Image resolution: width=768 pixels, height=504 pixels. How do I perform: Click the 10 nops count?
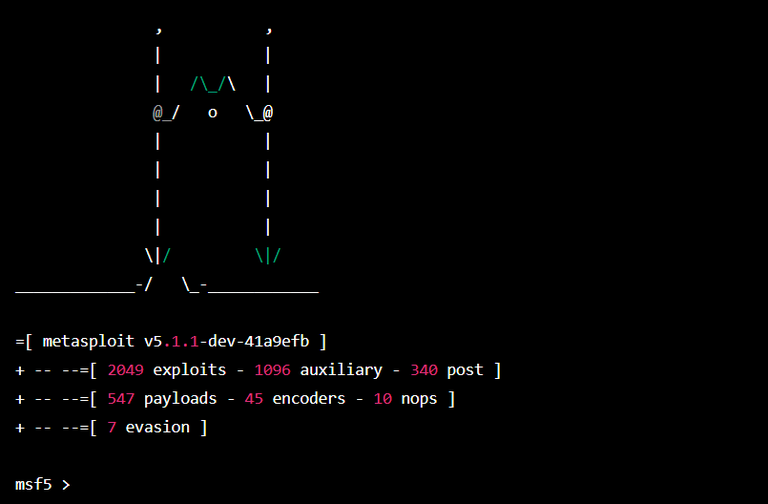point(383,399)
